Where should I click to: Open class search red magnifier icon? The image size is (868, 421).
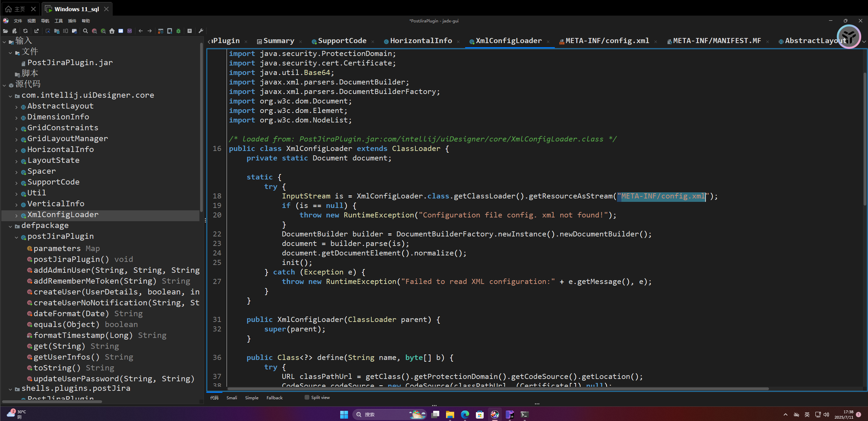(x=94, y=31)
